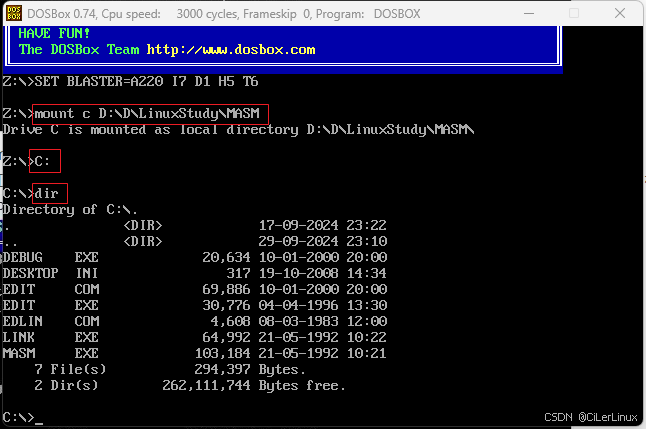Click the final C:\> command prompt
The image size is (646, 429).
tap(18, 417)
